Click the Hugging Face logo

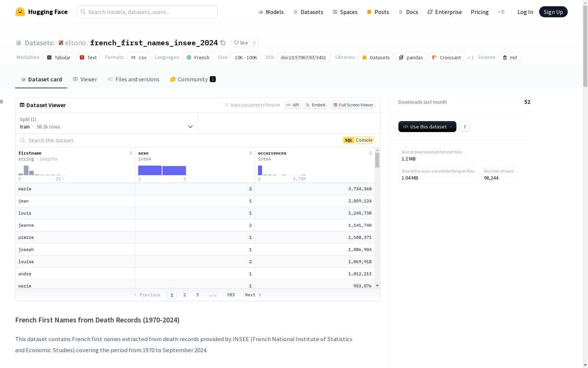[x=42, y=12]
